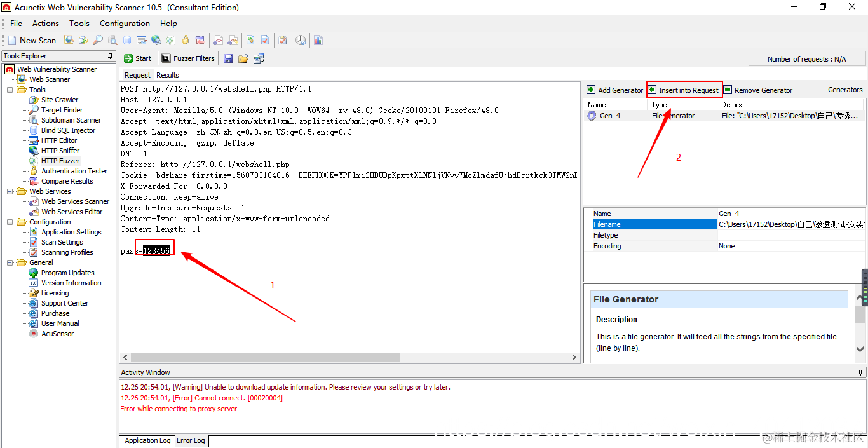Click the selected 123456 value in request
Screen dimensions: 868x448
(x=156, y=251)
